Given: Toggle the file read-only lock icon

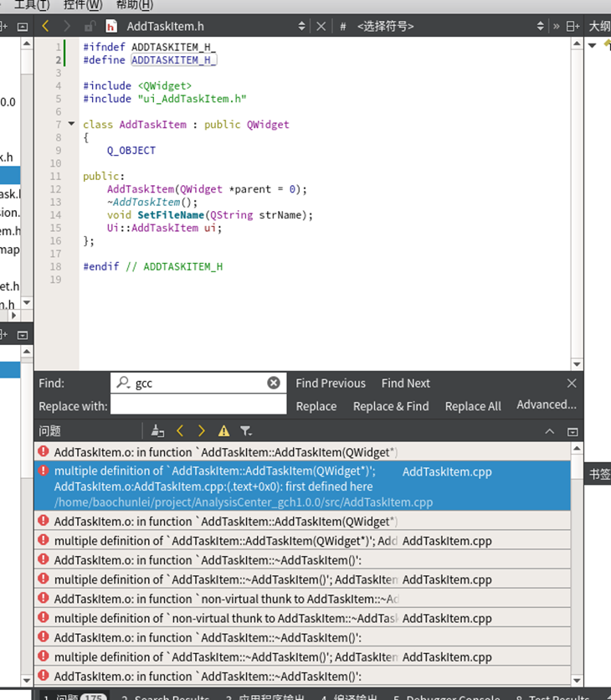Looking at the screenshot, I should pos(90,26).
